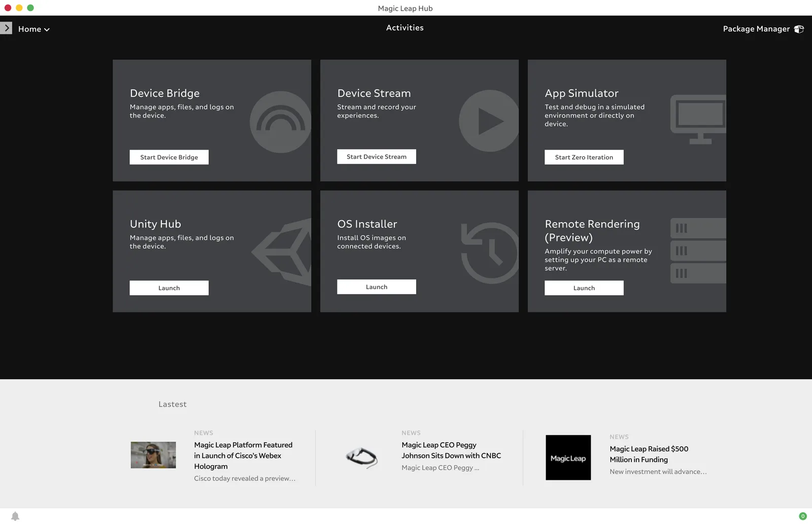Close the Magic Leap Hub window
Image resolution: width=812 pixels, height=524 pixels.
point(8,8)
